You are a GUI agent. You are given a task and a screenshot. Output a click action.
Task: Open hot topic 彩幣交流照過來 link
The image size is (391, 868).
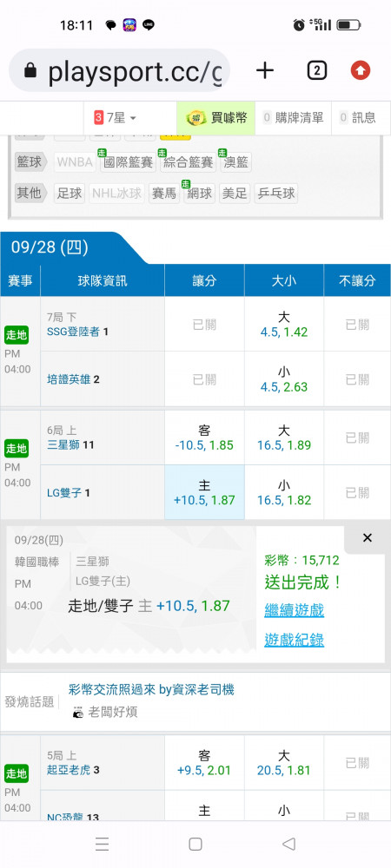(150, 689)
